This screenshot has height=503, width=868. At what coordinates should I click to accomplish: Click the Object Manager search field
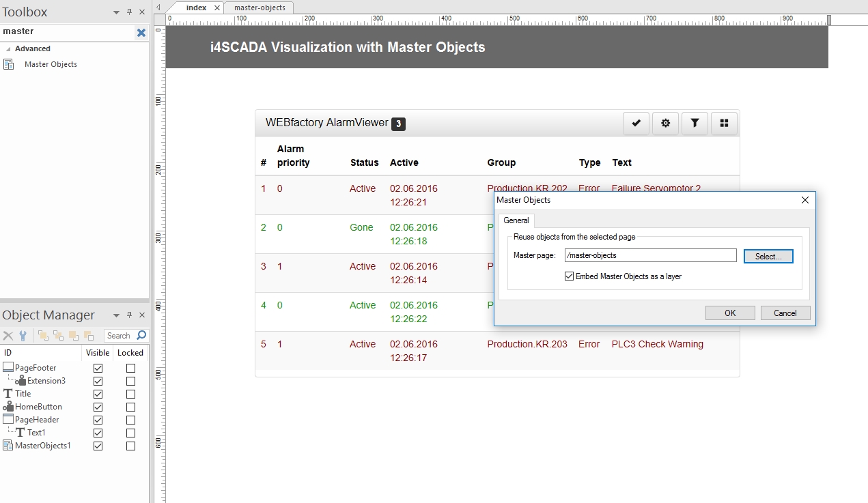120,335
